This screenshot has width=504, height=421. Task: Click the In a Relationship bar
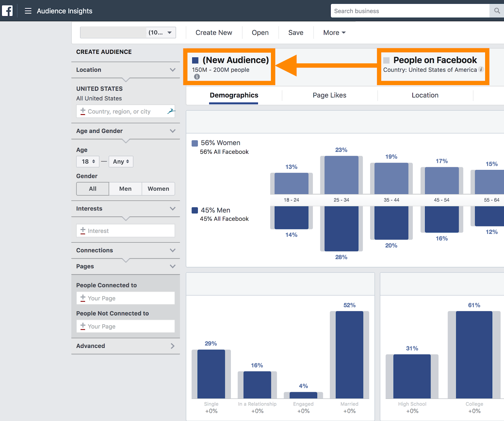click(x=257, y=385)
